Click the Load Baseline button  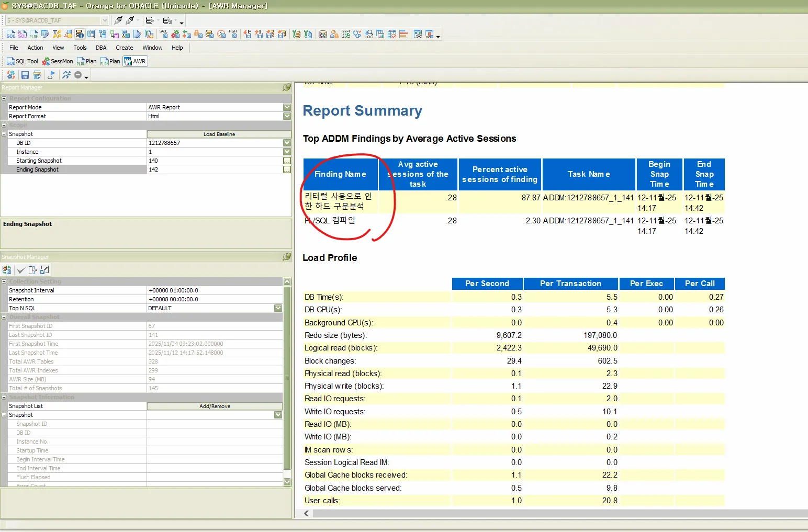pyautogui.click(x=219, y=134)
